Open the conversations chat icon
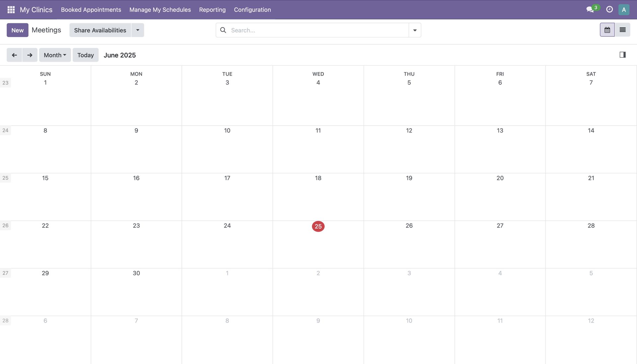The width and height of the screenshot is (637, 364). pos(590,10)
